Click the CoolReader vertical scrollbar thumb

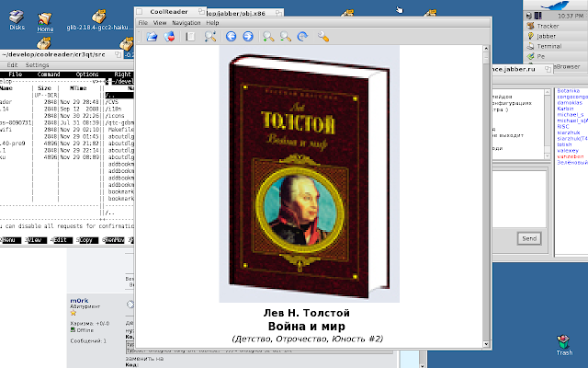tap(486, 58)
